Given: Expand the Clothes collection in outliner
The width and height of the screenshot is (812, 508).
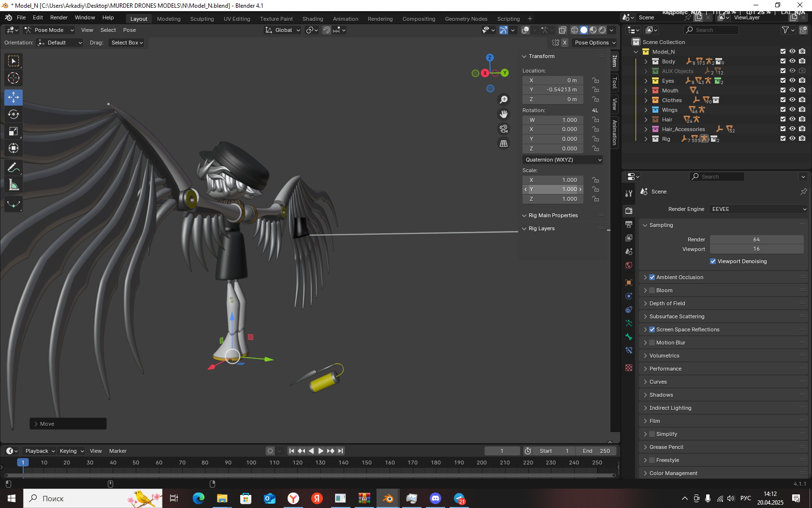Looking at the screenshot, I should click(646, 100).
